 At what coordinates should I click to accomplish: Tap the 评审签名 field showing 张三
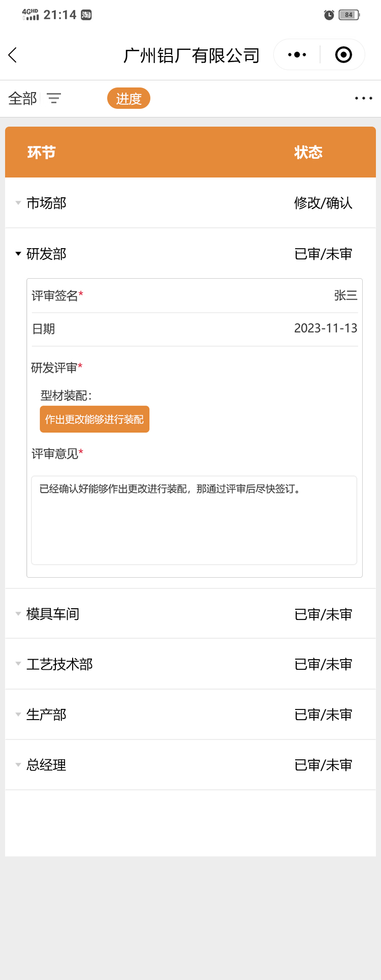[345, 295]
